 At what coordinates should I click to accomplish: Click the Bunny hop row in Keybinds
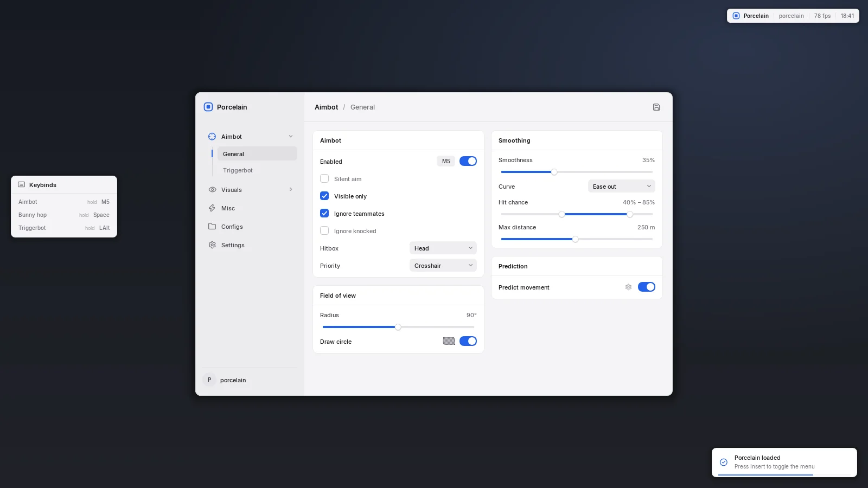(64, 215)
